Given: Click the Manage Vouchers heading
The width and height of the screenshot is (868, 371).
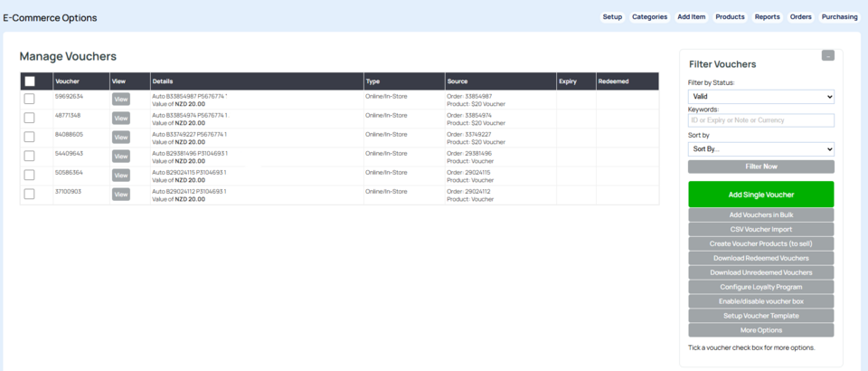Looking at the screenshot, I should tap(68, 56).
